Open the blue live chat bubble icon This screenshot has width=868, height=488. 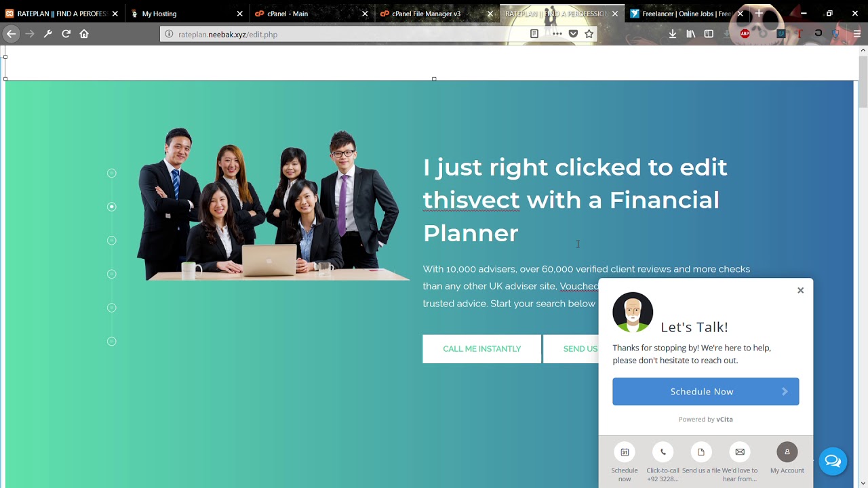click(833, 462)
